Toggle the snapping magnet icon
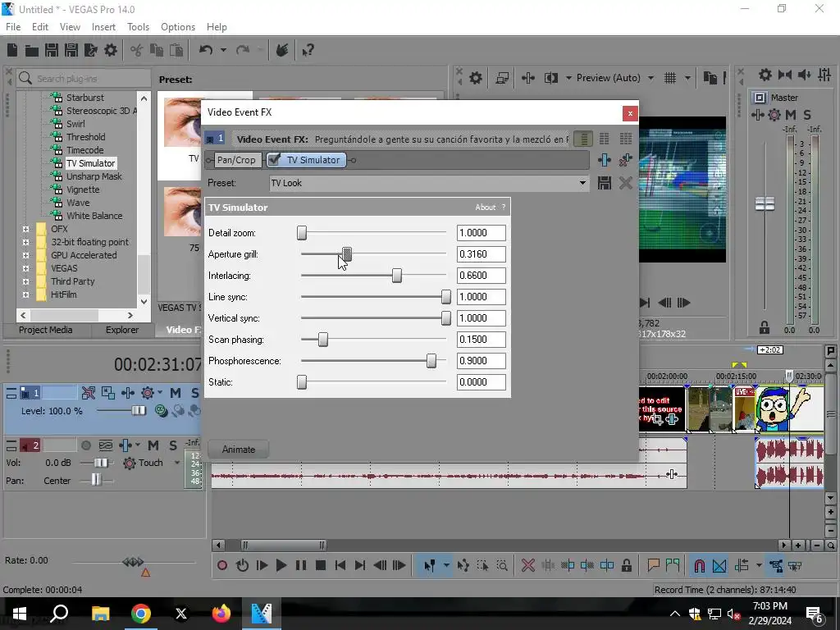The width and height of the screenshot is (840, 630). coord(699,565)
